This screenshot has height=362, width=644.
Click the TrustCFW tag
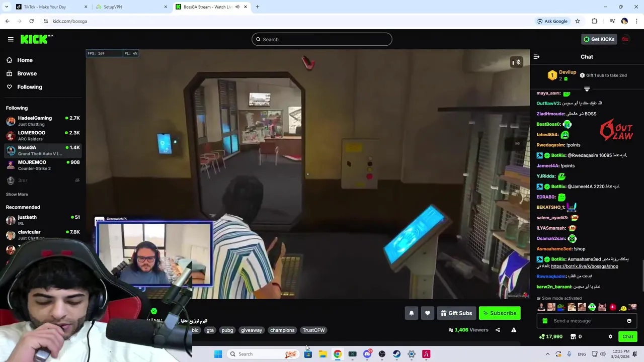click(x=313, y=330)
